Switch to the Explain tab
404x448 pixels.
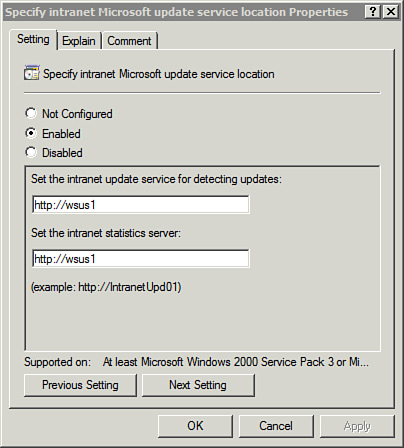click(x=79, y=41)
